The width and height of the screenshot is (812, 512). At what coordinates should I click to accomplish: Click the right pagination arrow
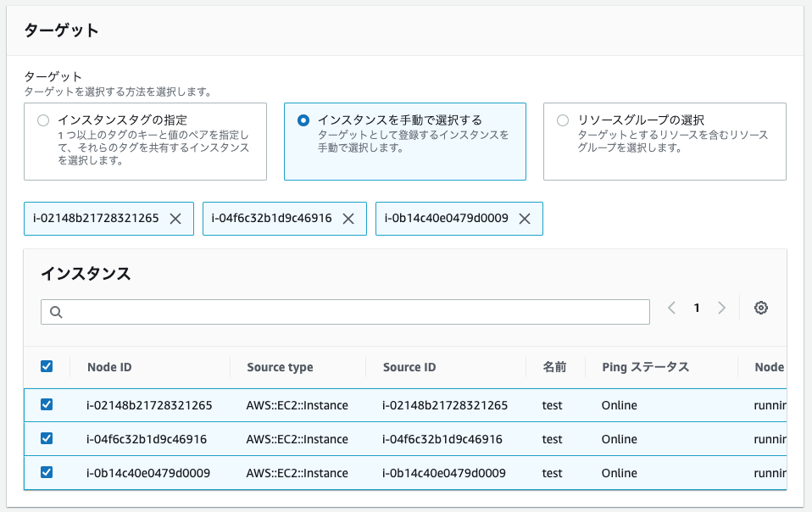[x=722, y=308]
